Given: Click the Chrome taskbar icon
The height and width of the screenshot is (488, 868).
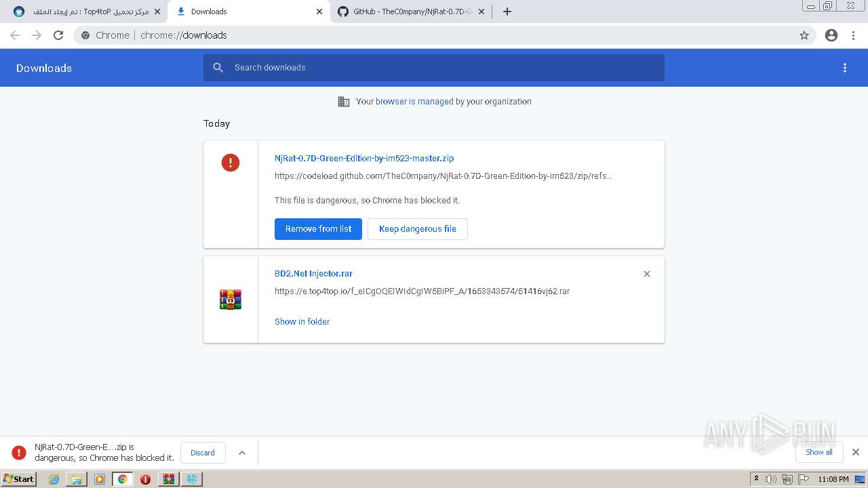Looking at the screenshot, I should point(123,479).
